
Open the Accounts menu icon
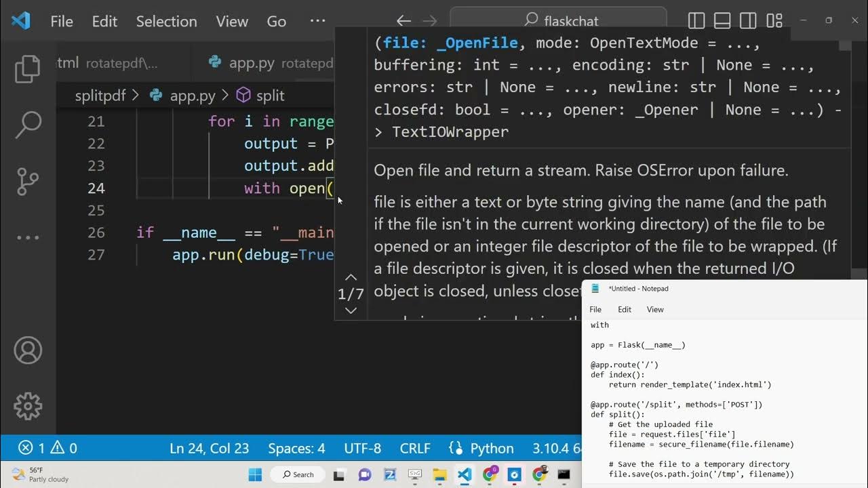pyautogui.click(x=28, y=350)
